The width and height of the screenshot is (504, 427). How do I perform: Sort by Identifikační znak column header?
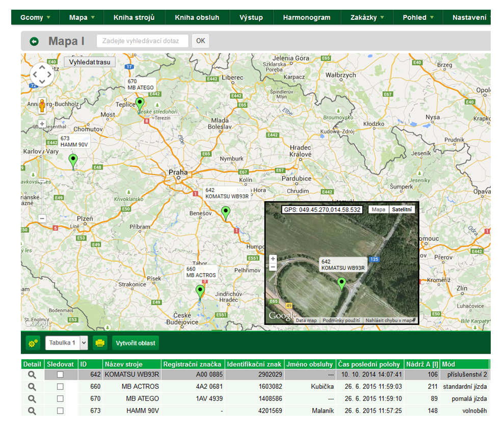tap(254, 364)
